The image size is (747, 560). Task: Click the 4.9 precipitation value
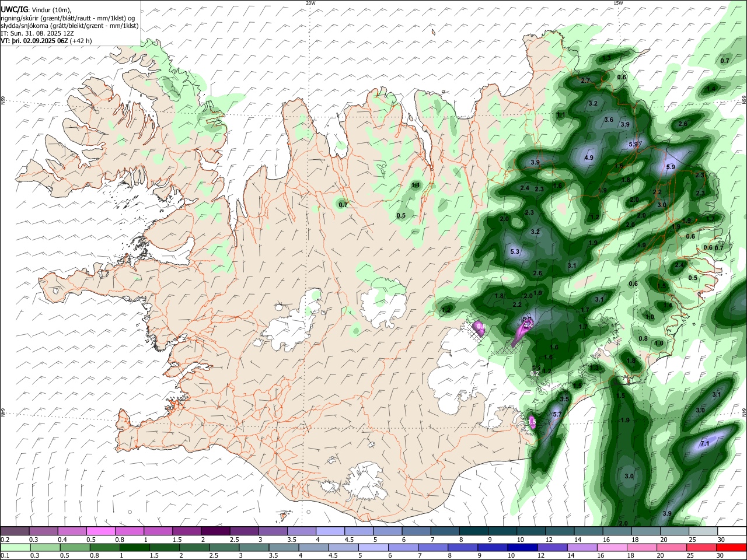pyautogui.click(x=589, y=157)
